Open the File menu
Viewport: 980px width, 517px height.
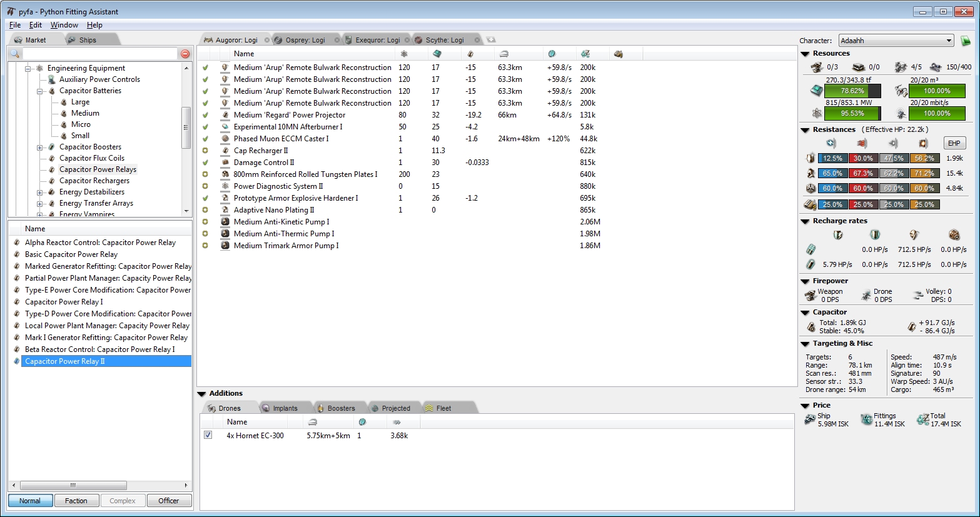(x=15, y=25)
